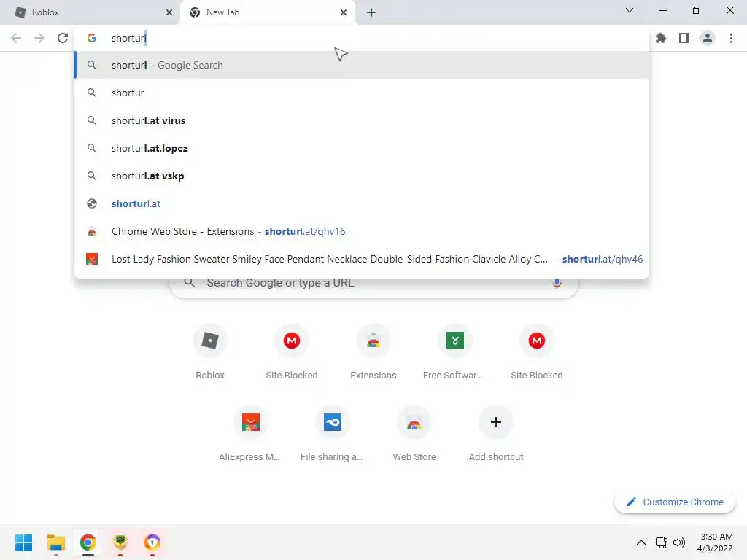Open the Avast Secure Browser taskbar icon
The width and height of the screenshot is (747, 560).
click(152, 542)
